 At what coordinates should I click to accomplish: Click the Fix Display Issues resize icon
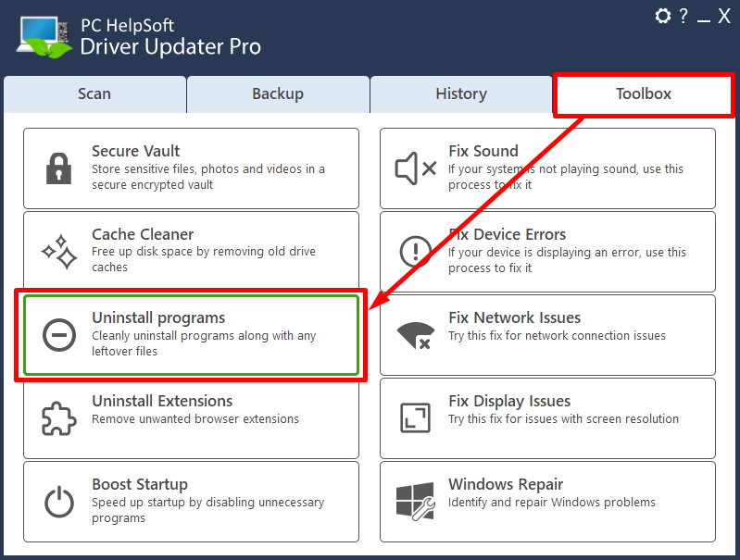[415, 418]
